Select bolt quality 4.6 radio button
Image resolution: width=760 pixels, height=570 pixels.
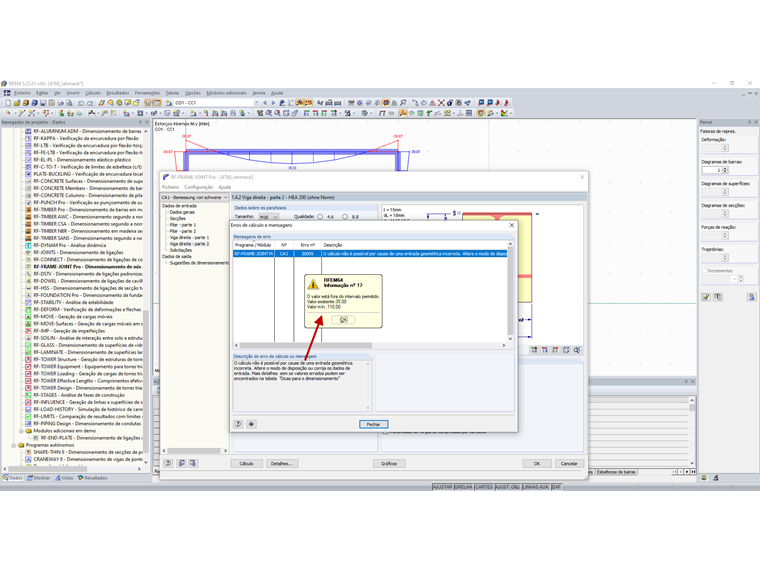pos(320,217)
